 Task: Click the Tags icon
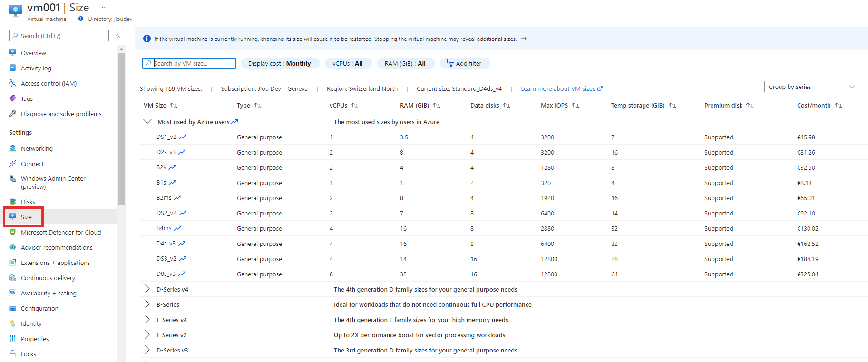coord(13,98)
